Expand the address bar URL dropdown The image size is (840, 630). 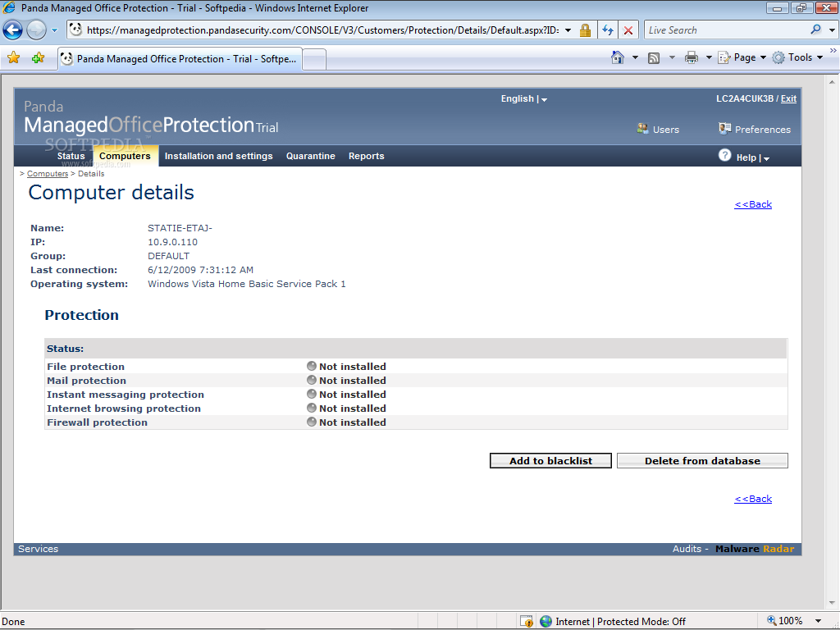(568, 30)
